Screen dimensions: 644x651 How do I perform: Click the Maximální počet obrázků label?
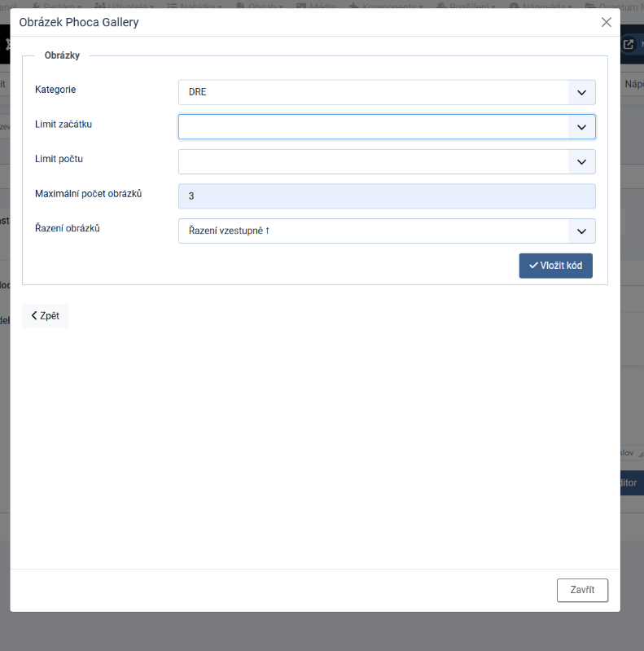pyautogui.click(x=89, y=193)
